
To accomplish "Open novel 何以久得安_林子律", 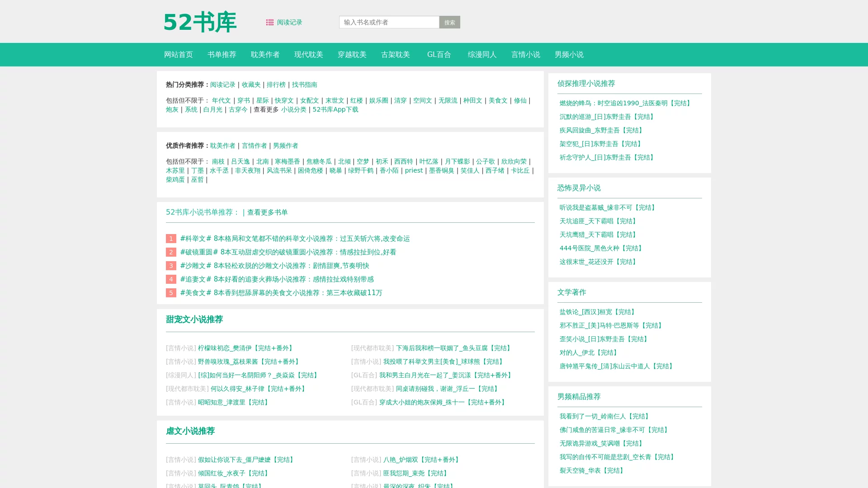I will 259,389.
